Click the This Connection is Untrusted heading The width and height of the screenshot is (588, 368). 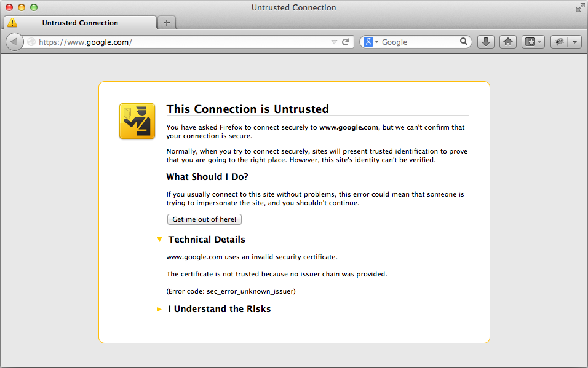coord(247,109)
